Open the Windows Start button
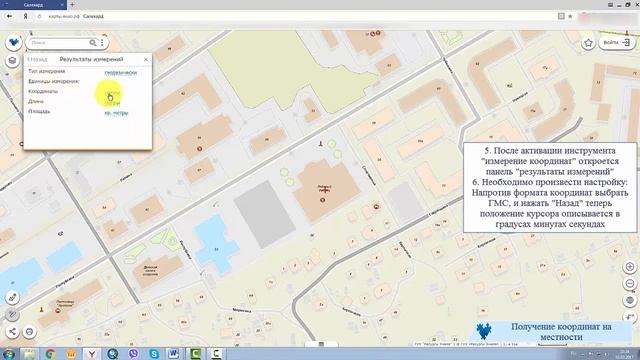The height and width of the screenshot is (360, 640). tap(8, 354)
